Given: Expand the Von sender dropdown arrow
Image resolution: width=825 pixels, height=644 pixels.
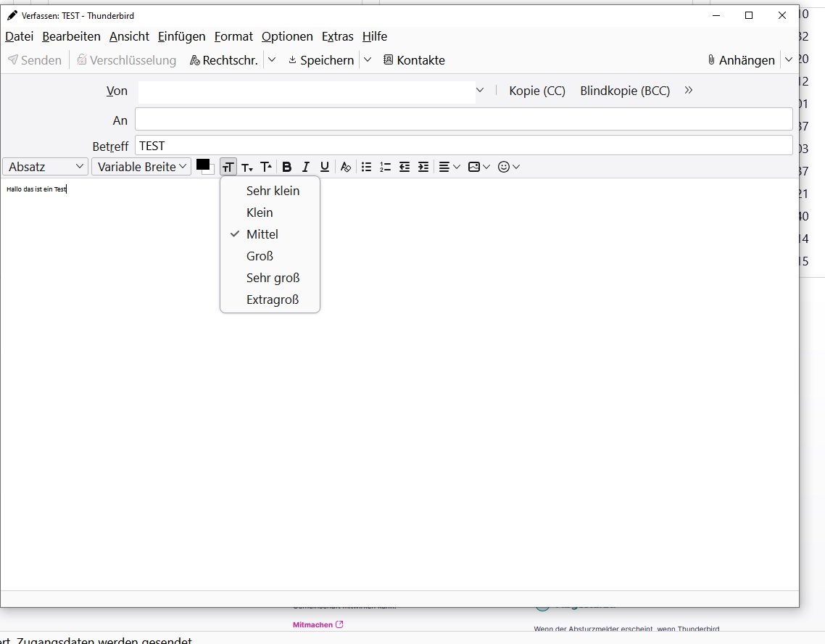Looking at the screenshot, I should click(x=480, y=91).
